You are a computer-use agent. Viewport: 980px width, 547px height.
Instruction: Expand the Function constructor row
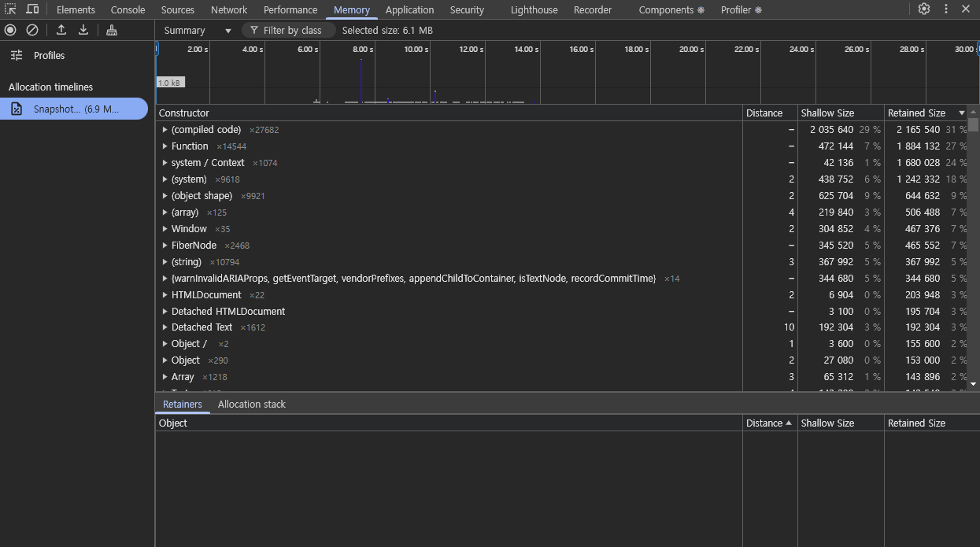coord(165,146)
